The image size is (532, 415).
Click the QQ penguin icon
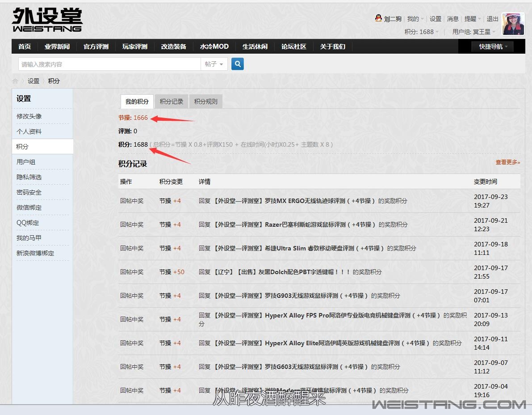click(378, 18)
